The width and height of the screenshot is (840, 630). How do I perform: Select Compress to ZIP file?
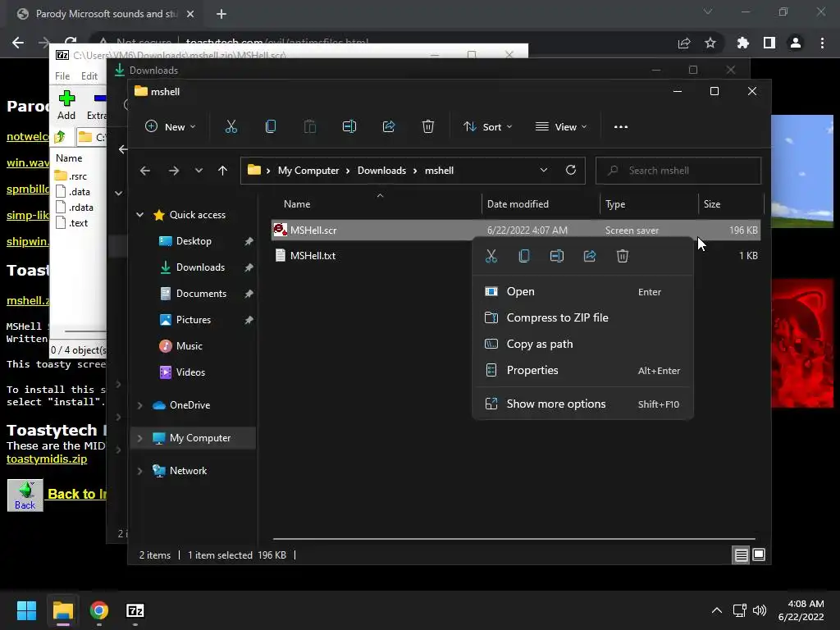click(x=583, y=317)
